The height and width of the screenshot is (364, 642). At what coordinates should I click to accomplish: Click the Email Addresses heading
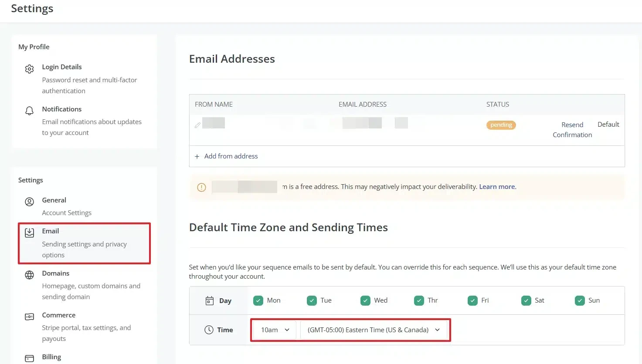point(232,59)
